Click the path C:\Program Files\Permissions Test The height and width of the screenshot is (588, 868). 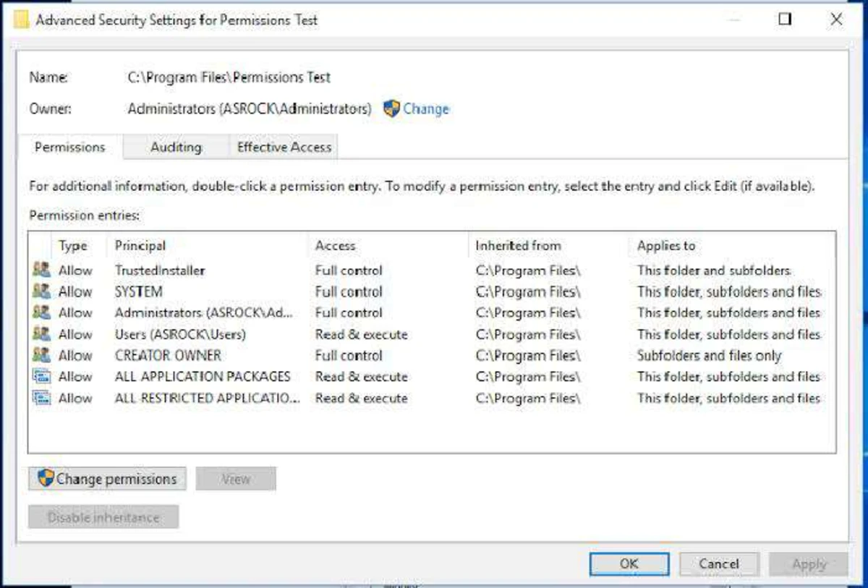[x=229, y=77]
